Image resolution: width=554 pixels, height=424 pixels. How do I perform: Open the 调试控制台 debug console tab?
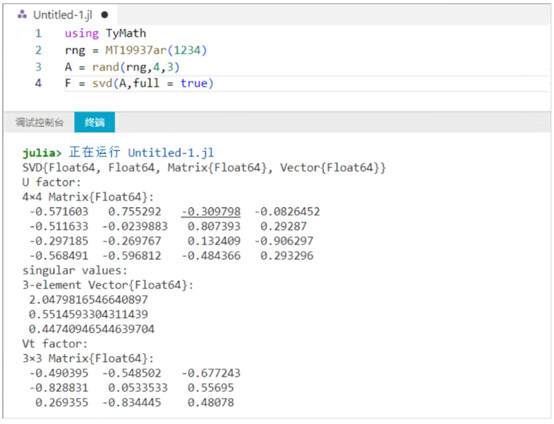tap(40, 122)
